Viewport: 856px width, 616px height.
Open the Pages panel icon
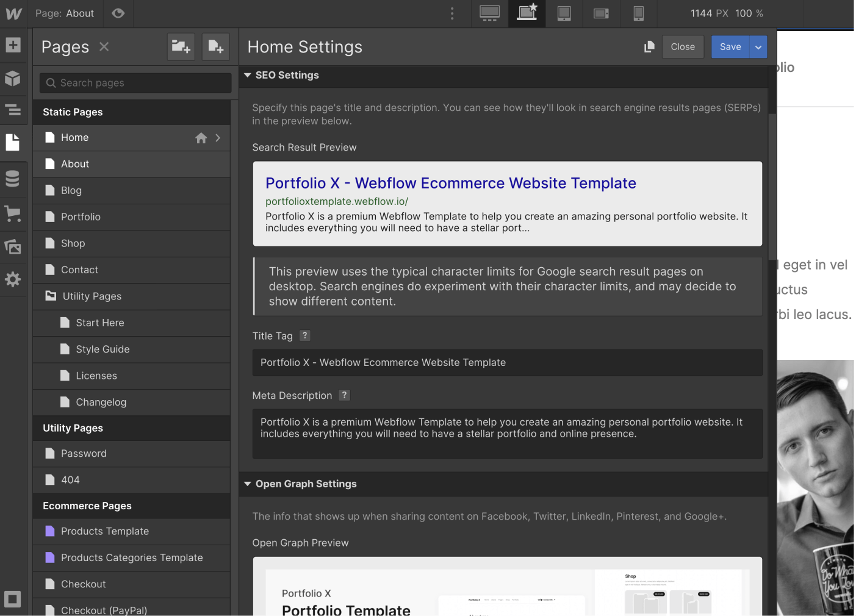(13, 143)
